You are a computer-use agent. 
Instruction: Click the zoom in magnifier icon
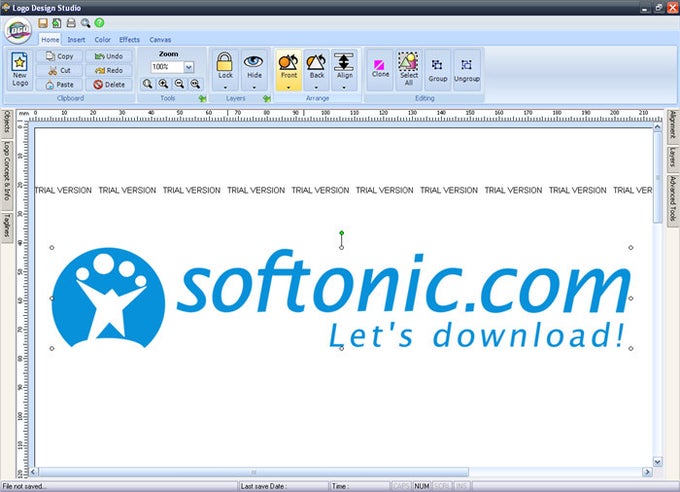[163, 84]
